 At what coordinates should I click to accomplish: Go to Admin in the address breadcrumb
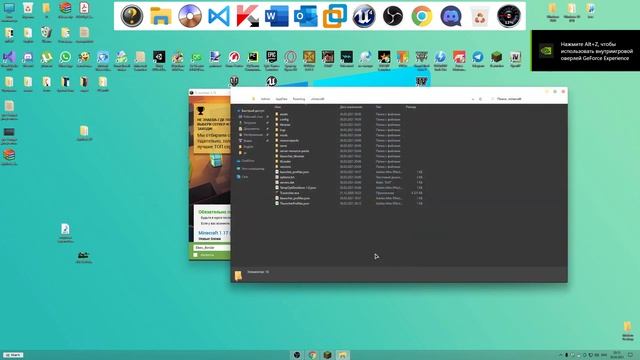point(265,99)
